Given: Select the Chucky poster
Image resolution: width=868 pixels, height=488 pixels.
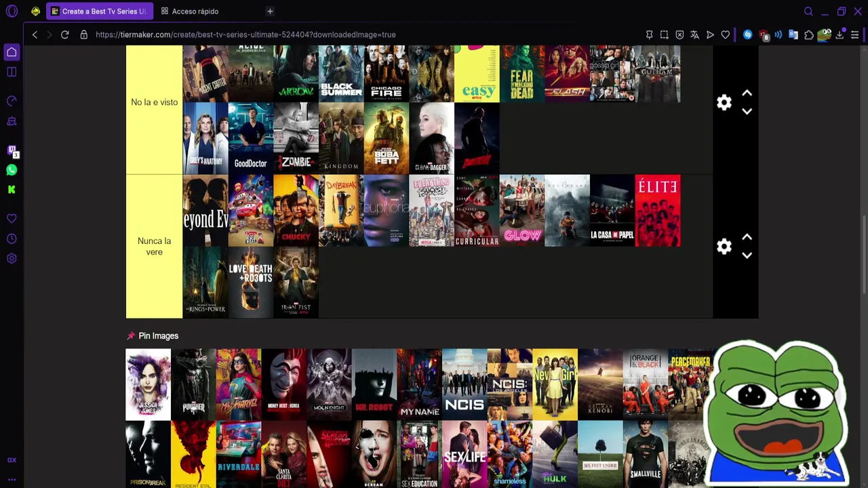Looking at the screenshot, I should click(296, 211).
